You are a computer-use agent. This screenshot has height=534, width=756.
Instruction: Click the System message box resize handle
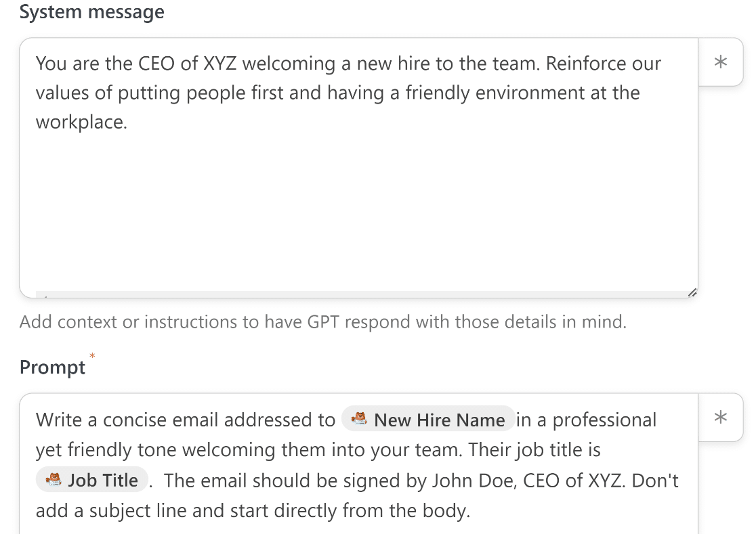tap(692, 292)
